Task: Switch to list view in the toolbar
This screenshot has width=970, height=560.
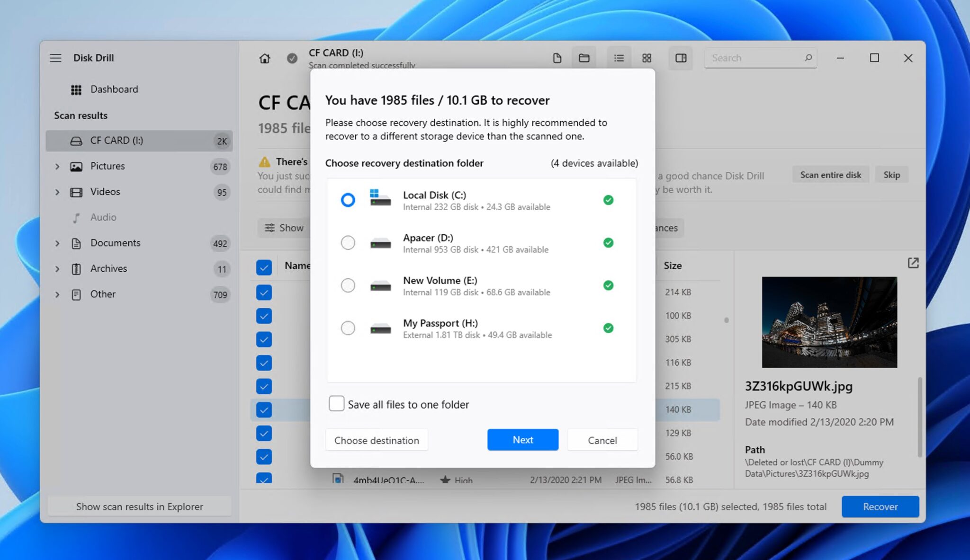Action: pyautogui.click(x=619, y=58)
